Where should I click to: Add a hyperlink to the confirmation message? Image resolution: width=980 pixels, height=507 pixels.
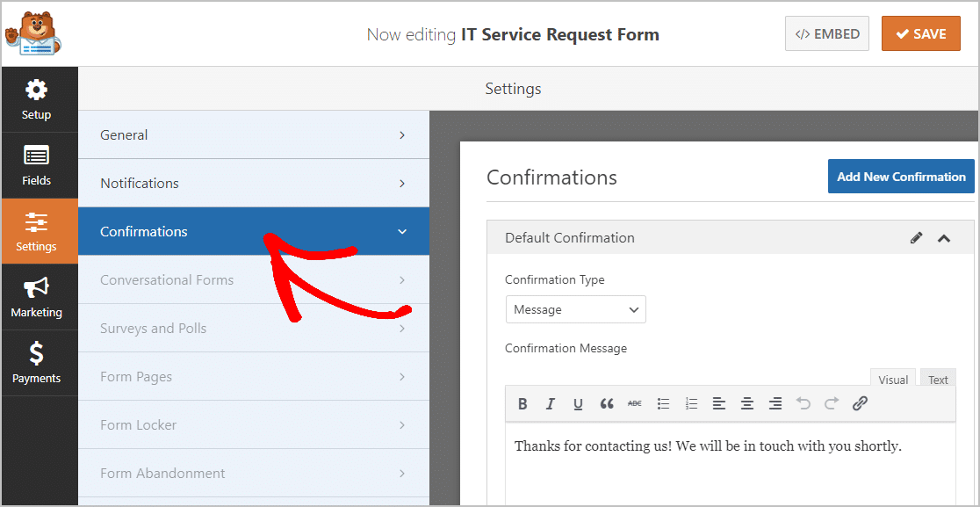click(x=860, y=403)
